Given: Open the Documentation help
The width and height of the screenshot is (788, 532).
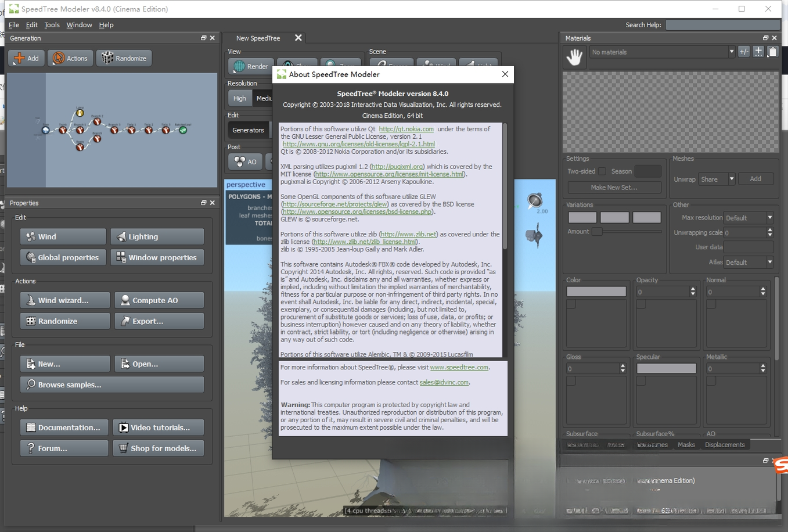Looking at the screenshot, I should 64,427.
